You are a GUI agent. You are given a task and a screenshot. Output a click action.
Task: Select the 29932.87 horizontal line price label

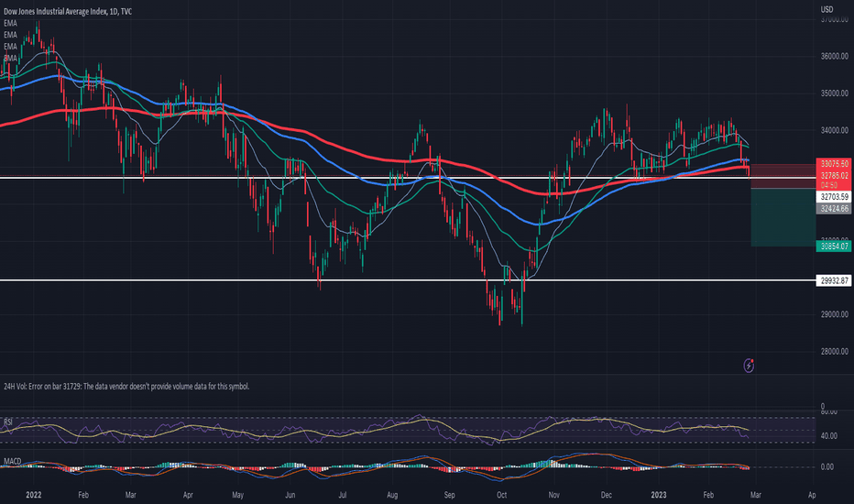[x=834, y=280]
